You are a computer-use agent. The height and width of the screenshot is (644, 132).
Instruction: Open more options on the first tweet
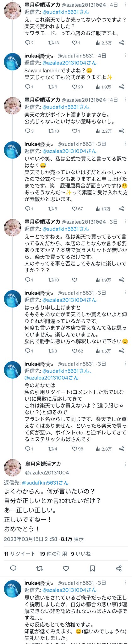click(x=125, y=5)
